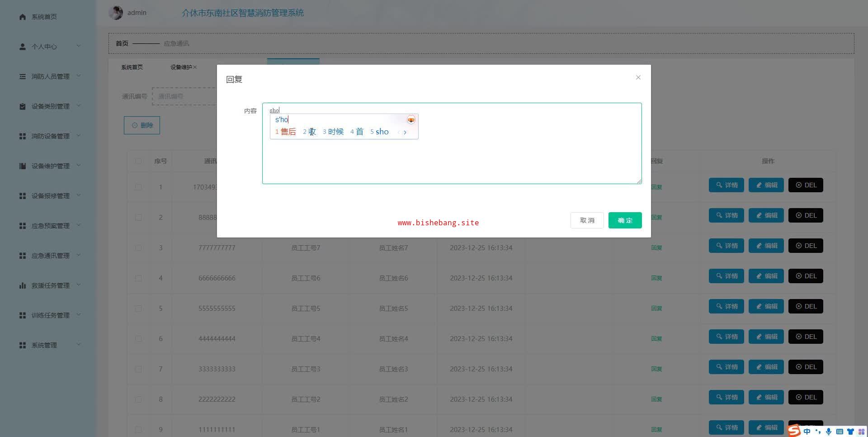Image resolution: width=868 pixels, height=437 pixels.
Task: Check the box for row 6
Action: (x=138, y=338)
